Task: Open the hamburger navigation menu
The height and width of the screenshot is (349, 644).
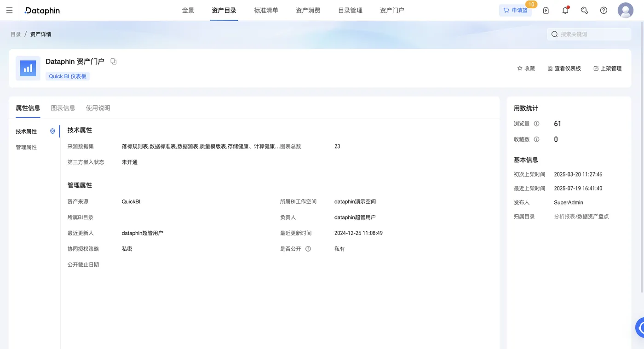Action: (9, 10)
